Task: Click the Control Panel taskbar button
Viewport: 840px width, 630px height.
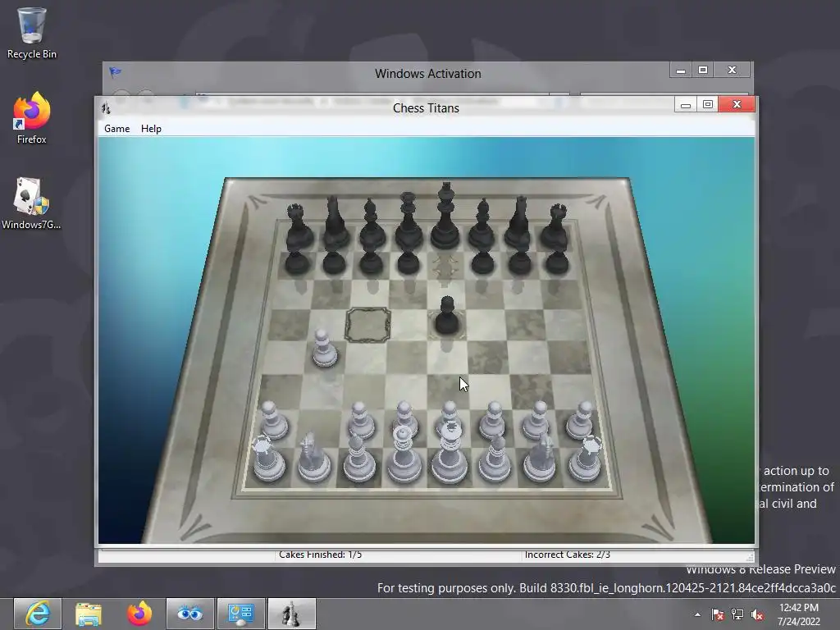Action: point(241,614)
